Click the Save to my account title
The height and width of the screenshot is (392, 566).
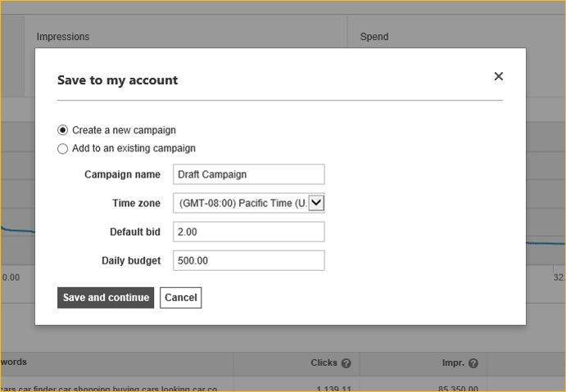tap(117, 80)
